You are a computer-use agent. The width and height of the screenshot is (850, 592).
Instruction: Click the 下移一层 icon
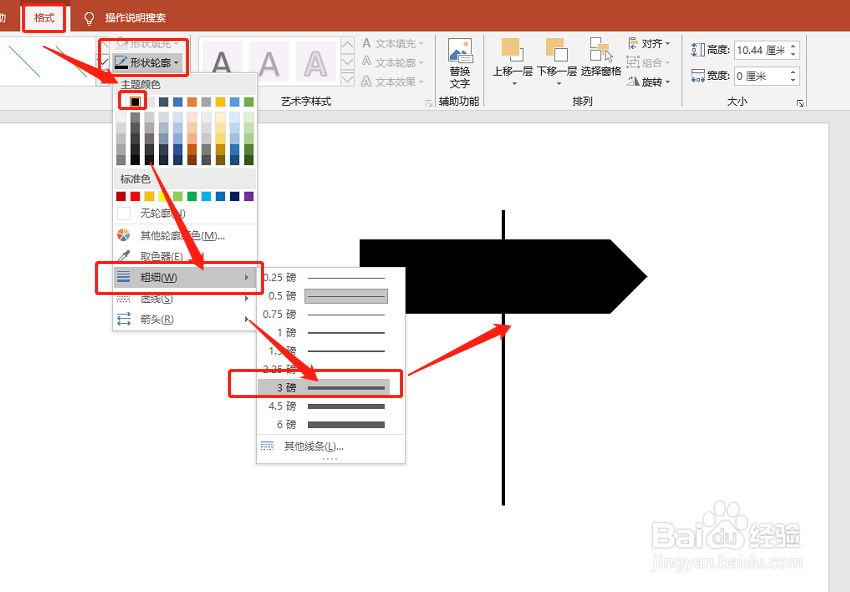[x=557, y=50]
